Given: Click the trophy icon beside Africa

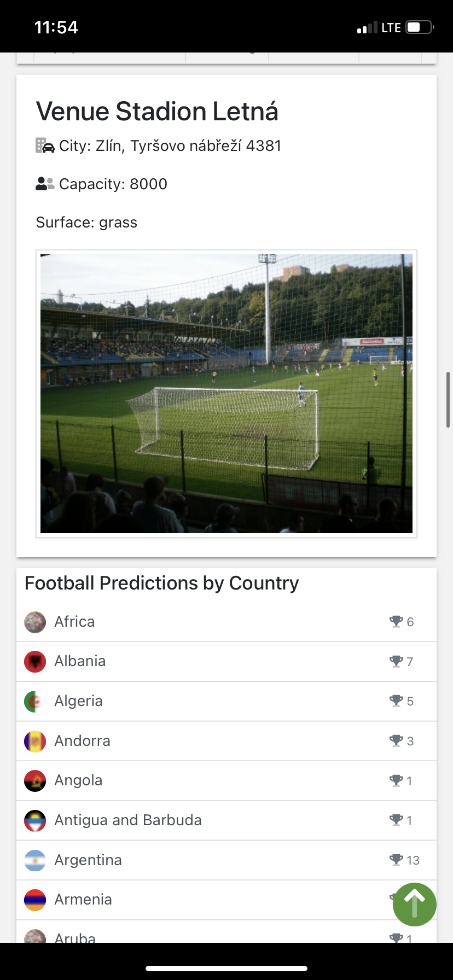Looking at the screenshot, I should [396, 621].
